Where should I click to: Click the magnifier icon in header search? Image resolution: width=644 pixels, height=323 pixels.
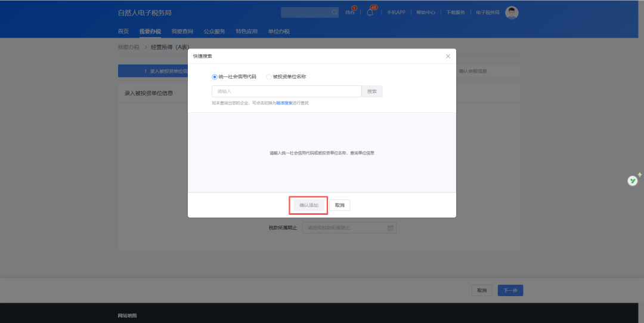(x=335, y=13)
